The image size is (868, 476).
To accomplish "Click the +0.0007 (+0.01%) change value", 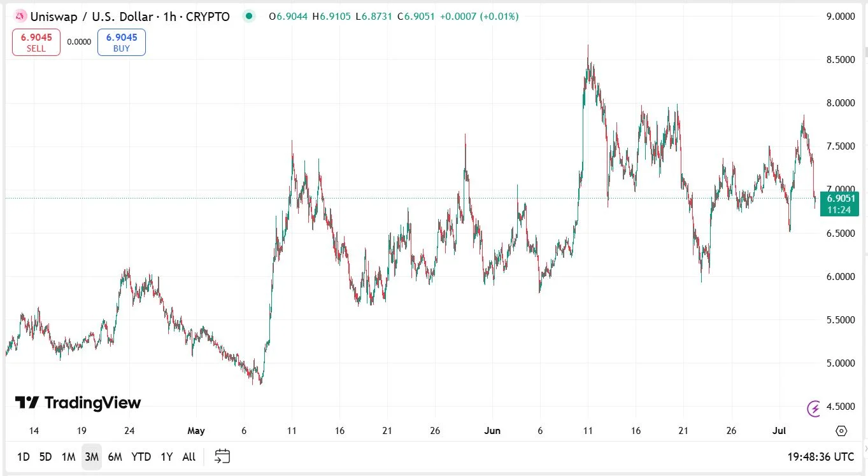I will (479, 17).
